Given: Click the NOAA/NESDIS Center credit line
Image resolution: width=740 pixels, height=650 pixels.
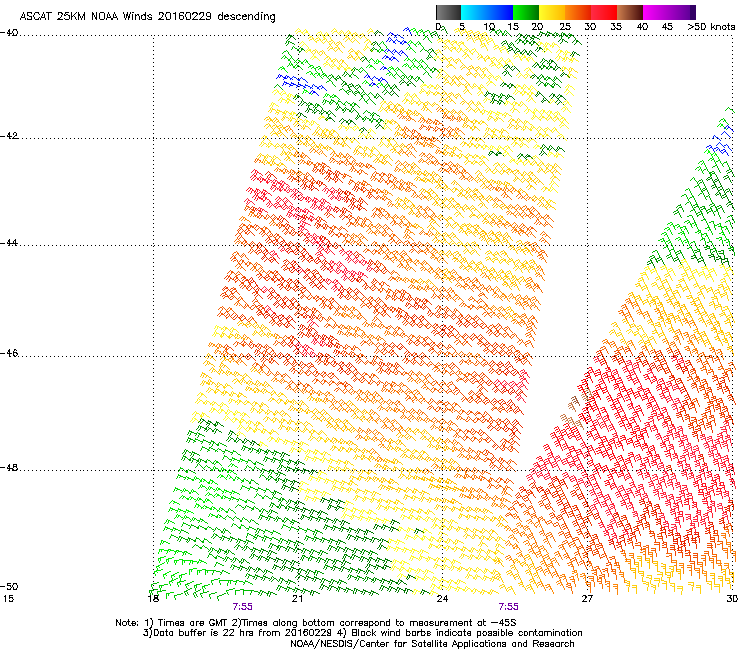Looking at the screenshot, I should pyautogui.click(x=432, y=644).
